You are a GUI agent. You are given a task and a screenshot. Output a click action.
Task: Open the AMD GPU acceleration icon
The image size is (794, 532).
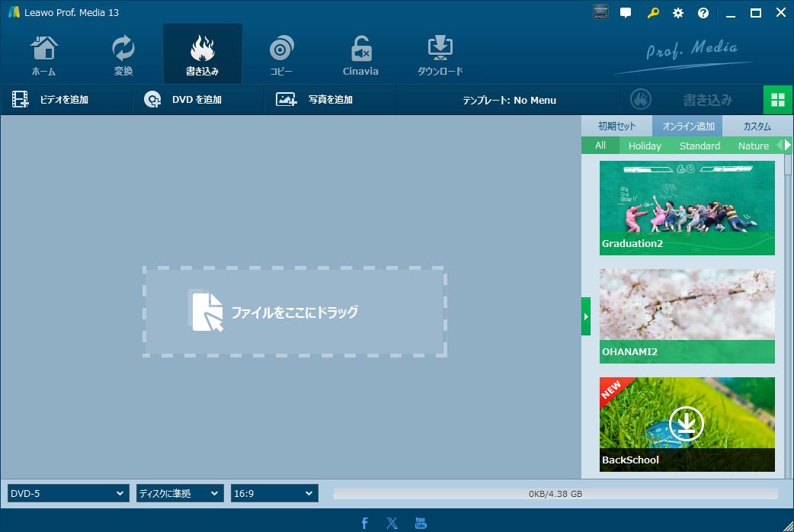[x=600, y=12]
